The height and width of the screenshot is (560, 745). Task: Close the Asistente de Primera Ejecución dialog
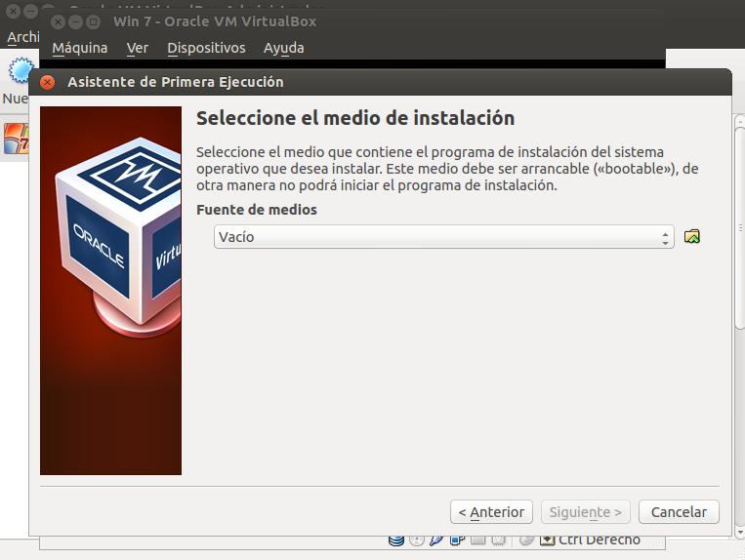click(47, 82)
